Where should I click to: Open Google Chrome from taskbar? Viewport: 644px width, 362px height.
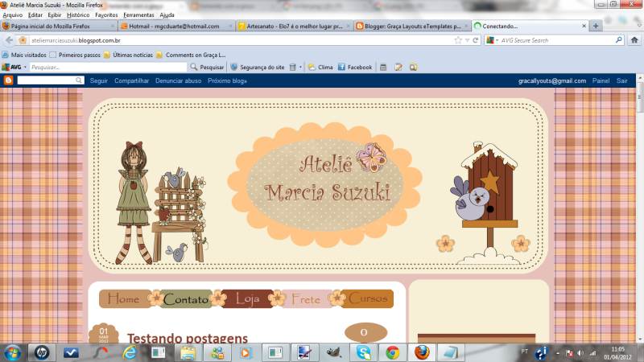pos(392,352)
